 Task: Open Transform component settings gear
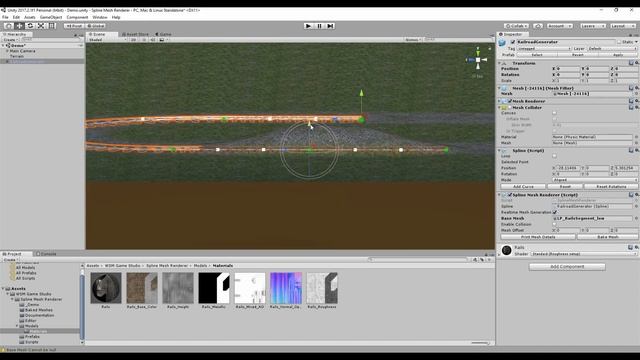pos(636,63)
